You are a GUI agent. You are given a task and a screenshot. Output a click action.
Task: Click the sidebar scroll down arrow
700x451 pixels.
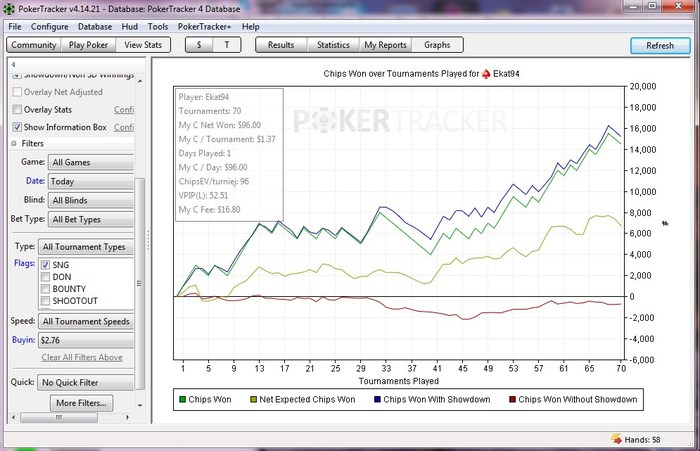click(140, 405)
